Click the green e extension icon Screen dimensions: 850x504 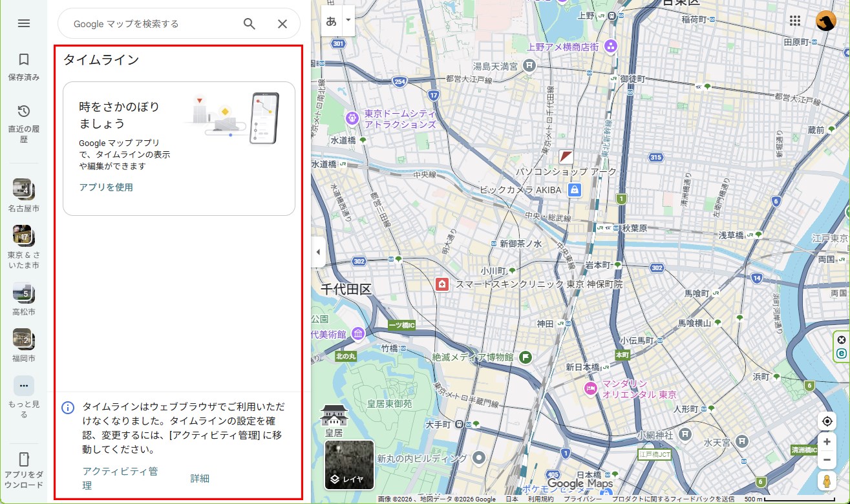tap(841, 353)
